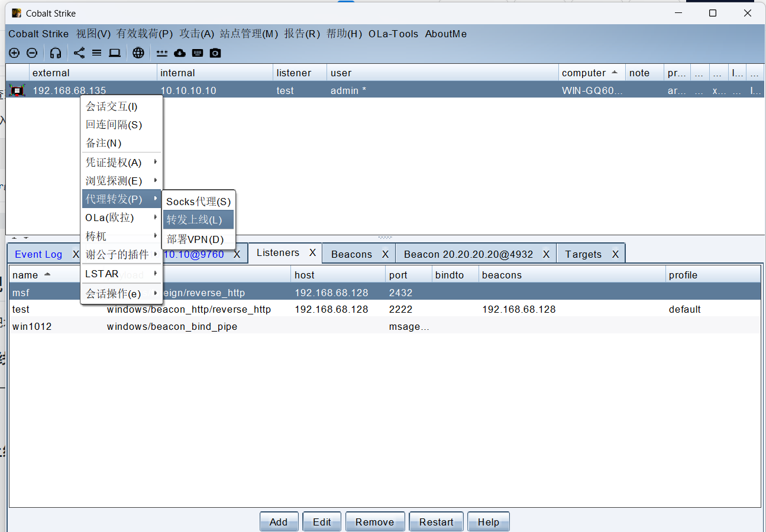766x532 pixels.
Task: Click the Help button
Action: click(489, 522)
